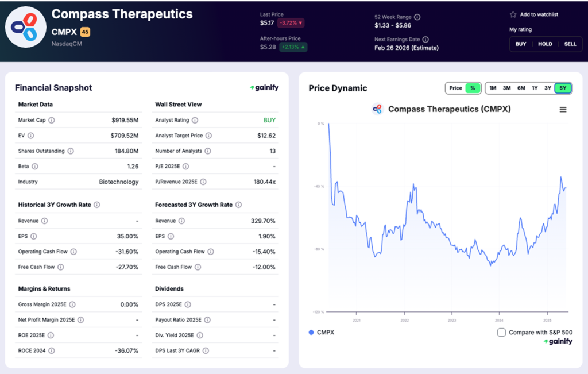Open the Price display mode selector
The image size is (588, 374).
tap(457, 88)
